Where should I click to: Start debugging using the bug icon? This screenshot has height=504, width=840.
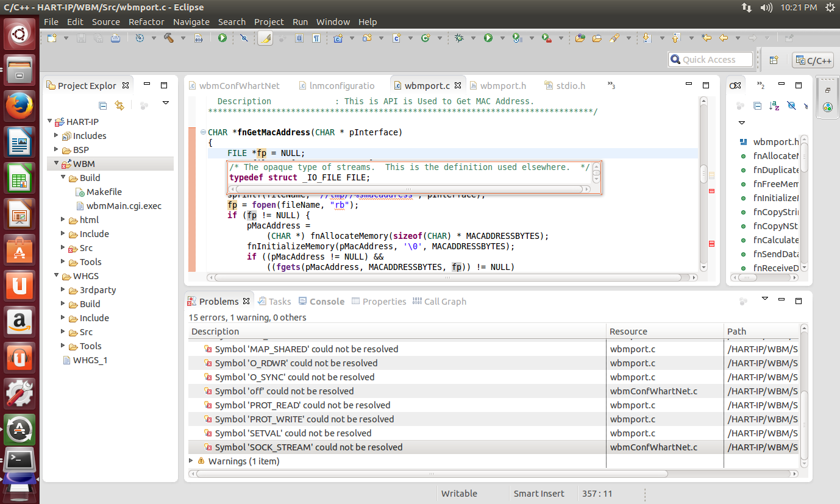click(x=459, y=38)
